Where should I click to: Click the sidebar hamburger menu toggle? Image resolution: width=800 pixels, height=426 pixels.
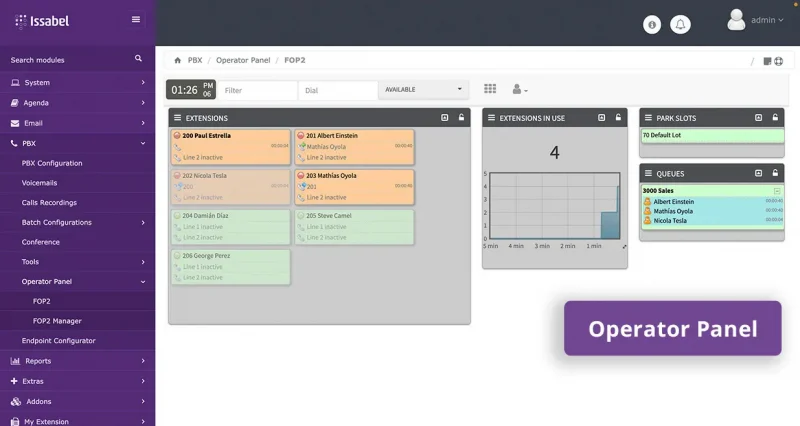[136, 19]
